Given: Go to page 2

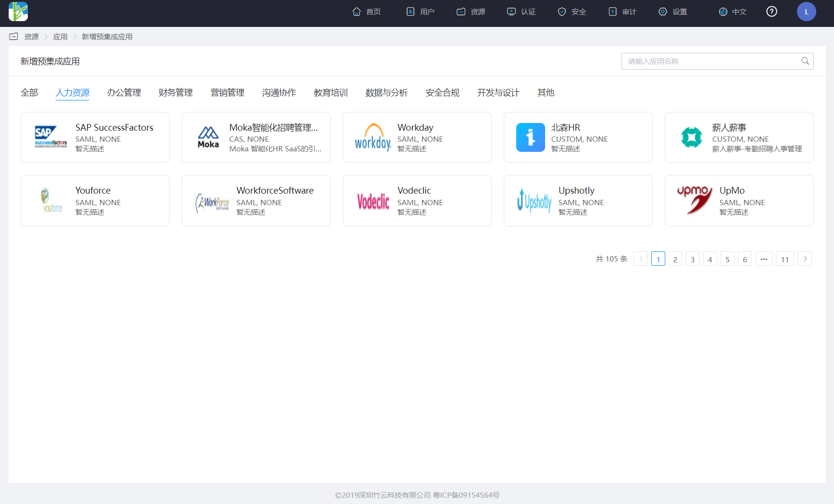Looking at the screenshot, I should [x=675, y=258].
